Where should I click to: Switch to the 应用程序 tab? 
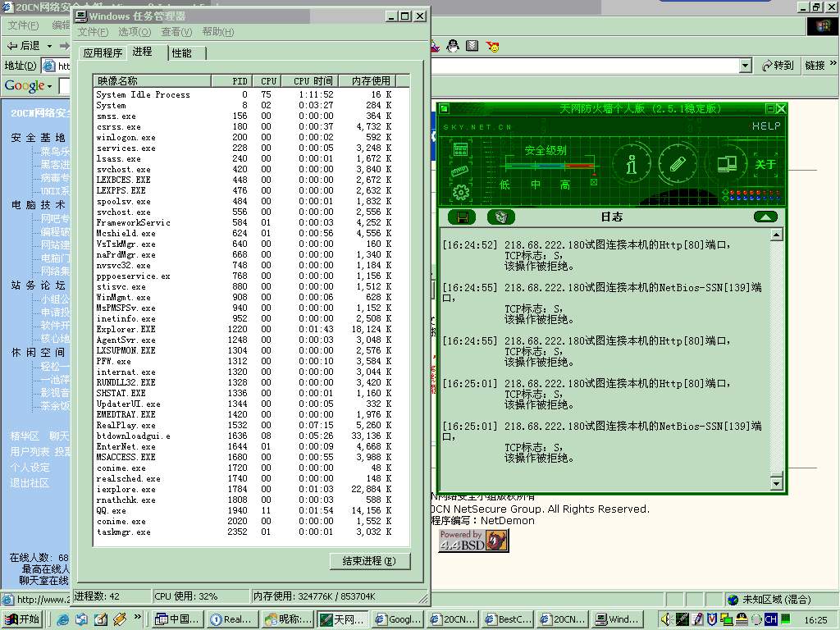pyautogui.click(x=103, y=53)
